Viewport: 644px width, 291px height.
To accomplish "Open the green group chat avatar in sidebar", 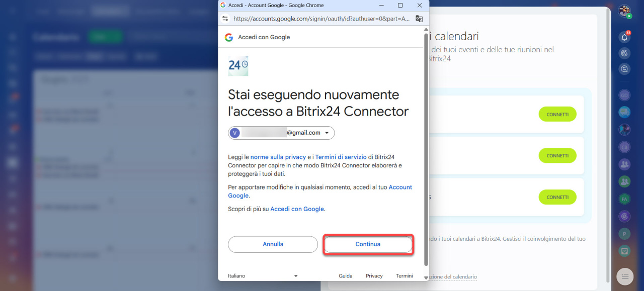I will [x=624, y=181].
